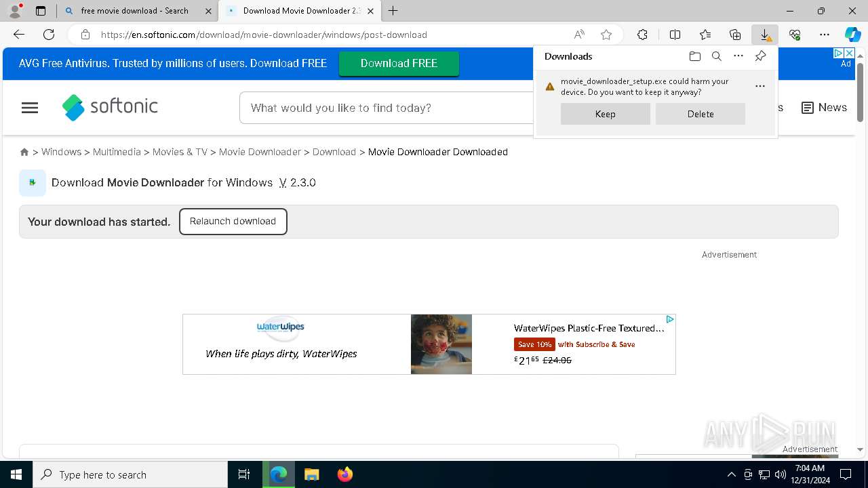Open File Explorer from taskbar
Image resolution: width=868 pixels, height=488 pixels.
tap(311, 474)
